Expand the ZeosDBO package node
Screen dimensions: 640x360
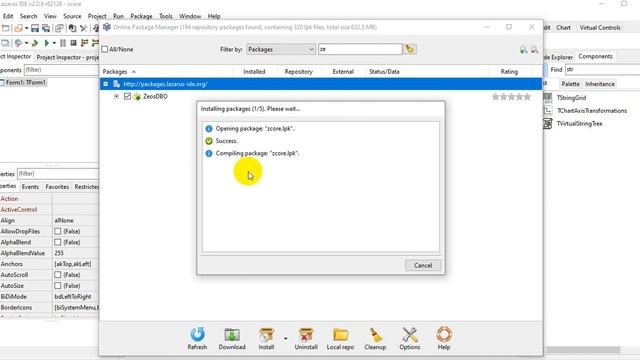116,96
